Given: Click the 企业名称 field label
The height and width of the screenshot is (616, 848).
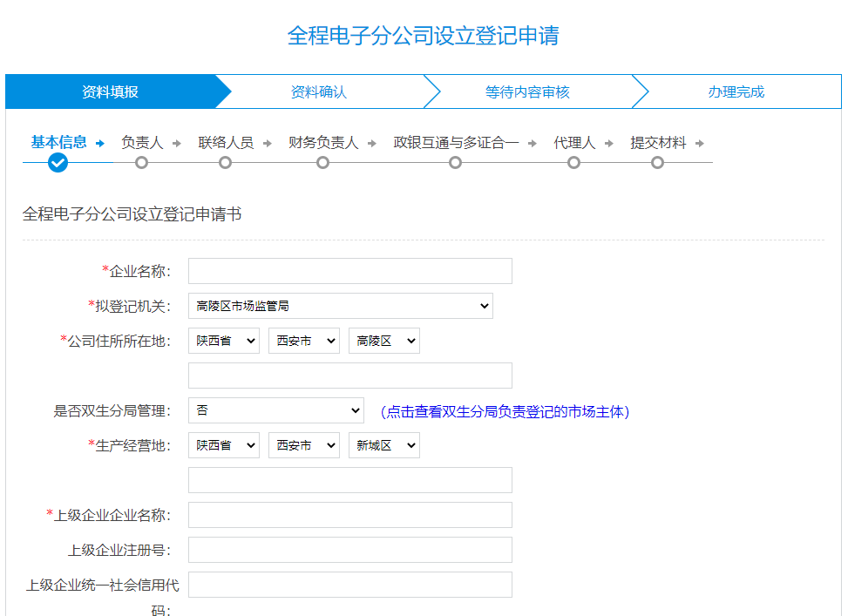Looking at the screenshot, I should click(136, 271).
